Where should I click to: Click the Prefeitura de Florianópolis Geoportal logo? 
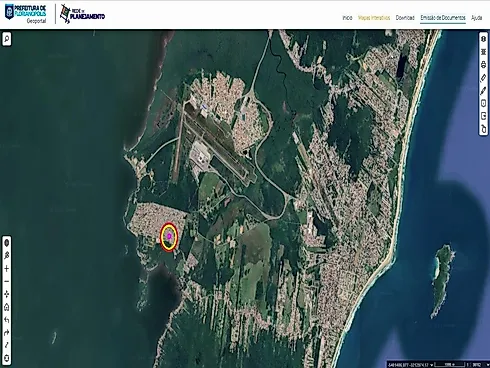tap(25, 14)
